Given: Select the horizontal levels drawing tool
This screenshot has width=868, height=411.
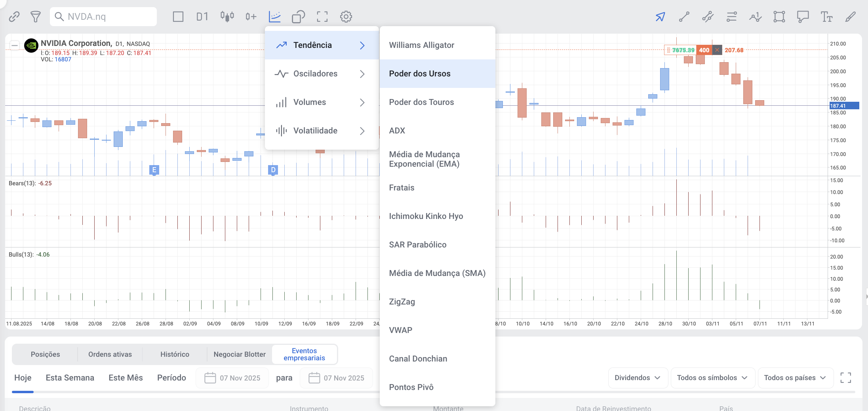Looking at the screenshot, I should [732, 17].
